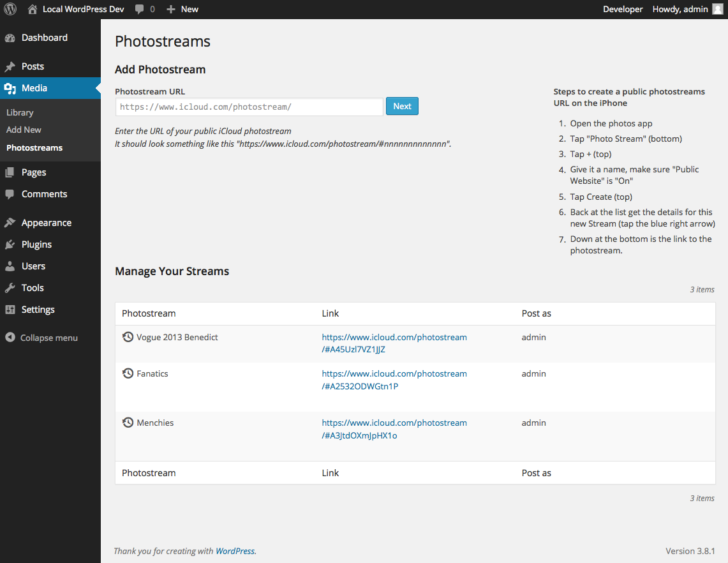Image resolution: width=728 pixels, height=563 pixels.
Task: Open the New content dropdown
Action: pyautogui.click(x=182, y=9)
